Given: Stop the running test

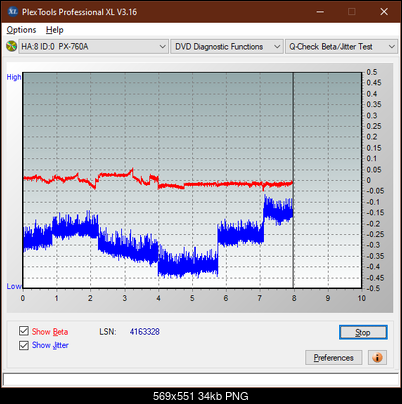Looking at the screenshot, I should [x=363, y=332].
